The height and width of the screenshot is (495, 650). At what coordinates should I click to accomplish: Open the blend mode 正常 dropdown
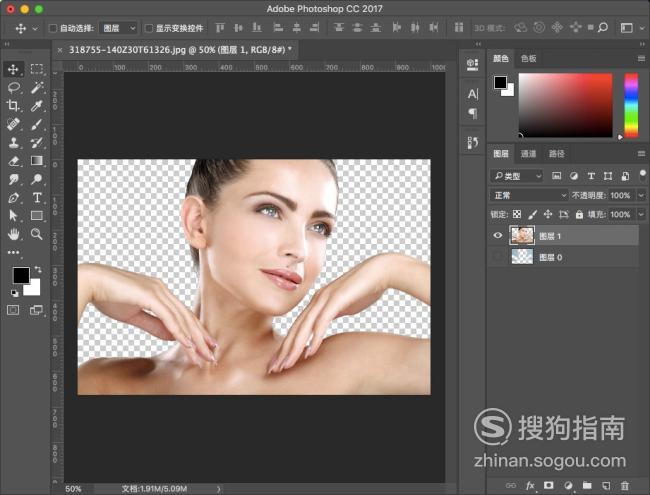pos(530,195)
